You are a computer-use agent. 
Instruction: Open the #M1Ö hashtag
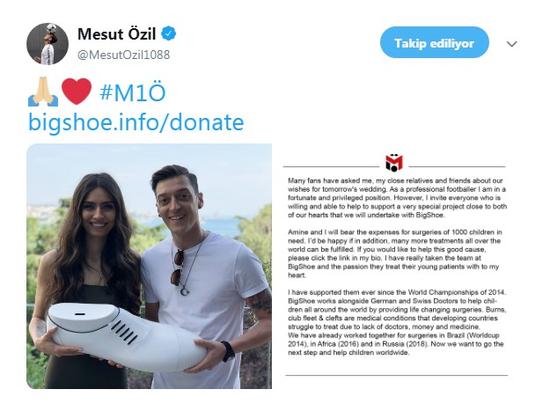click(x=133, y=92)
